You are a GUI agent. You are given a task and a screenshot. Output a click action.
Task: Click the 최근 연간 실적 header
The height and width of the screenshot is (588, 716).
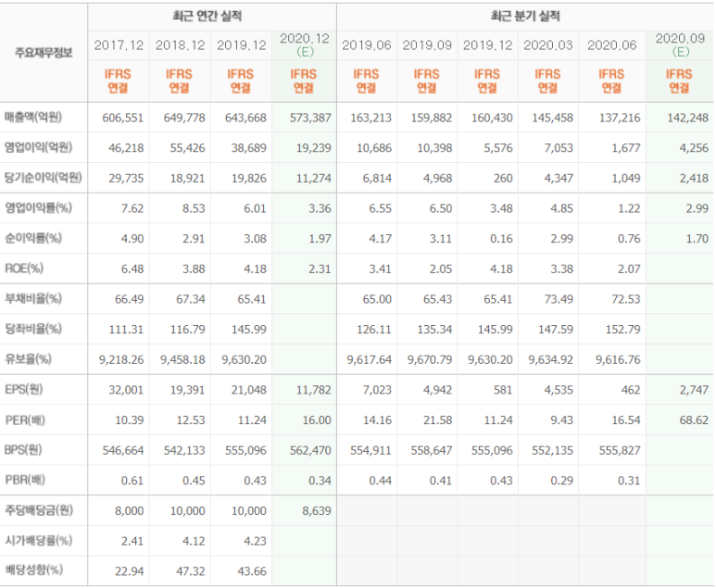(207, 17)
